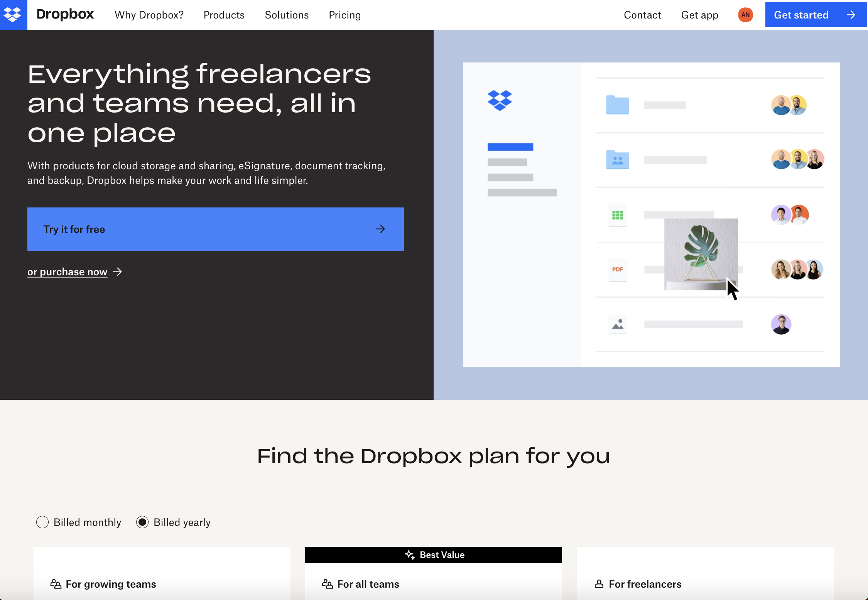Select Billed yearly radio button
The image size is (868, 600).
pyautogui.click(x=142, y=522)
